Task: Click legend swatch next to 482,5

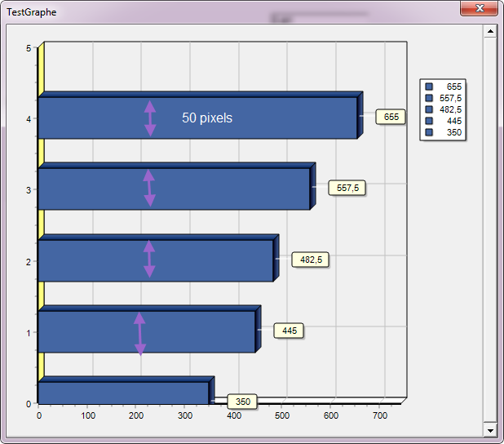Action: [429, 109]
